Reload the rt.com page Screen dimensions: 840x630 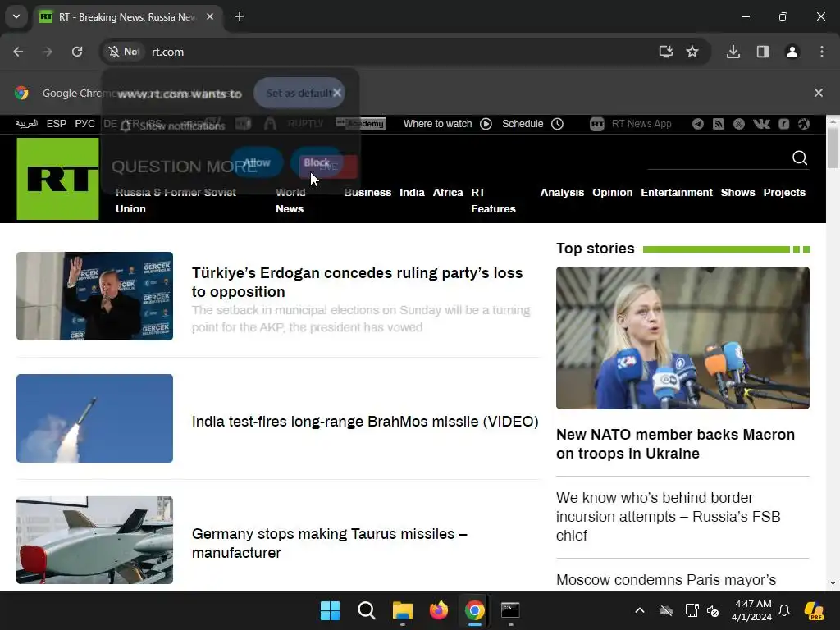coord(77,52)
